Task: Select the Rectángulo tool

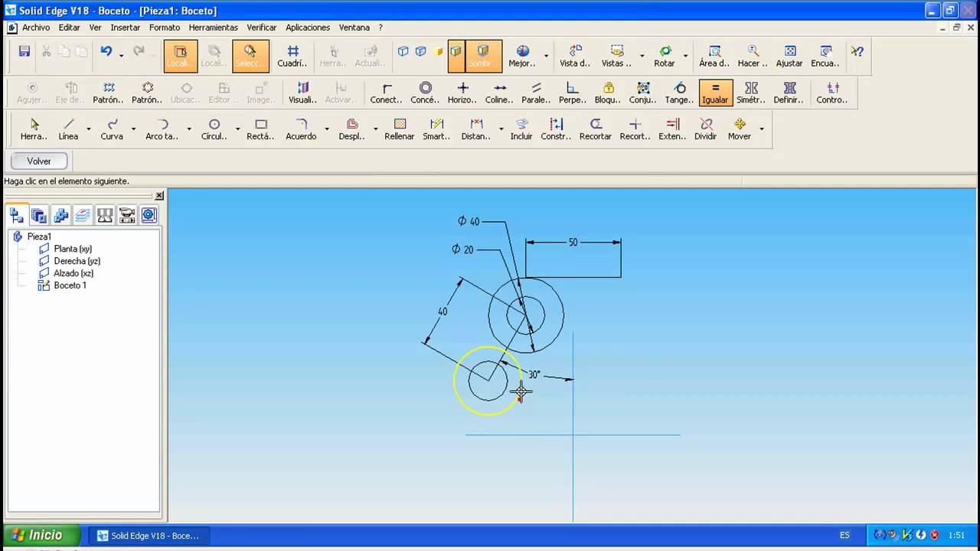Action: tap(260, 129)
